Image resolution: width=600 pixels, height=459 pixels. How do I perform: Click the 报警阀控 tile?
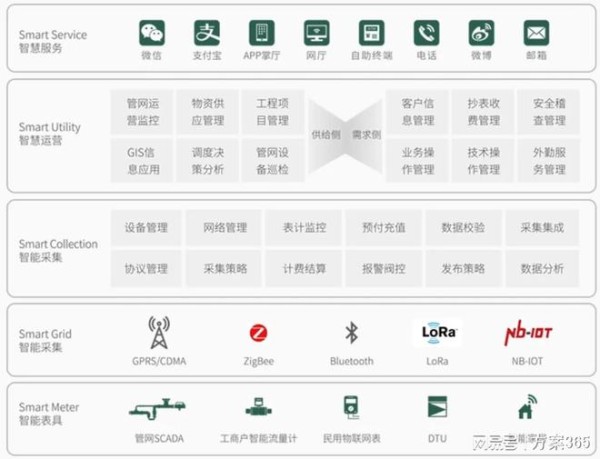(384, 269)
